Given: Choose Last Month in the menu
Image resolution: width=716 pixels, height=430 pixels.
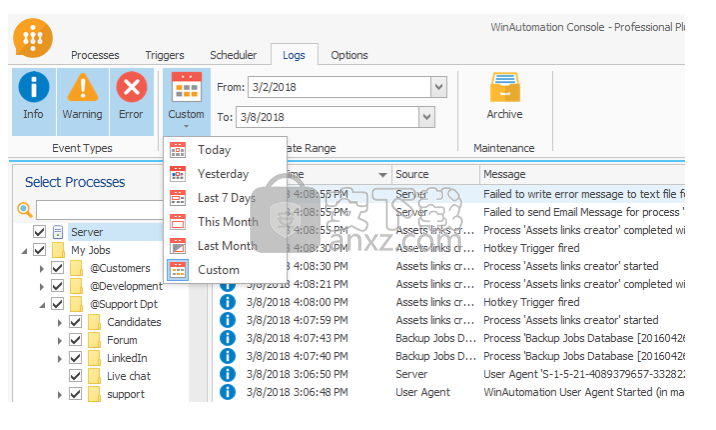Looking at the screenshot, I should coord(226,246).
